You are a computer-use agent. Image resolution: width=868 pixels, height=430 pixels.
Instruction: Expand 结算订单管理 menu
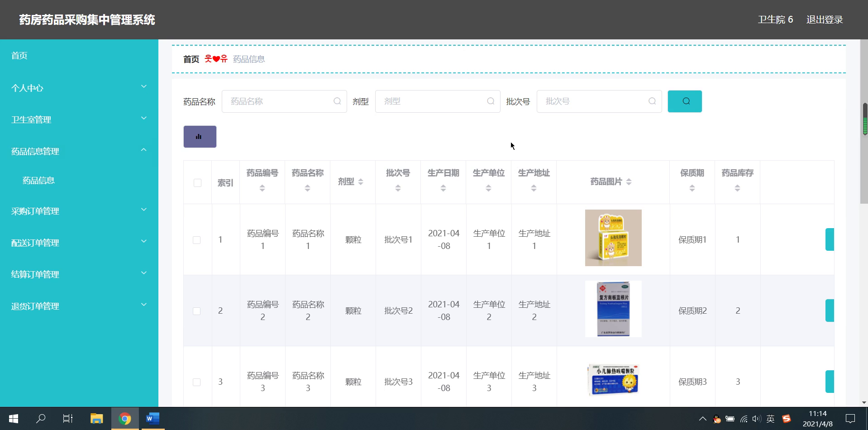click(x=79, y=274)
